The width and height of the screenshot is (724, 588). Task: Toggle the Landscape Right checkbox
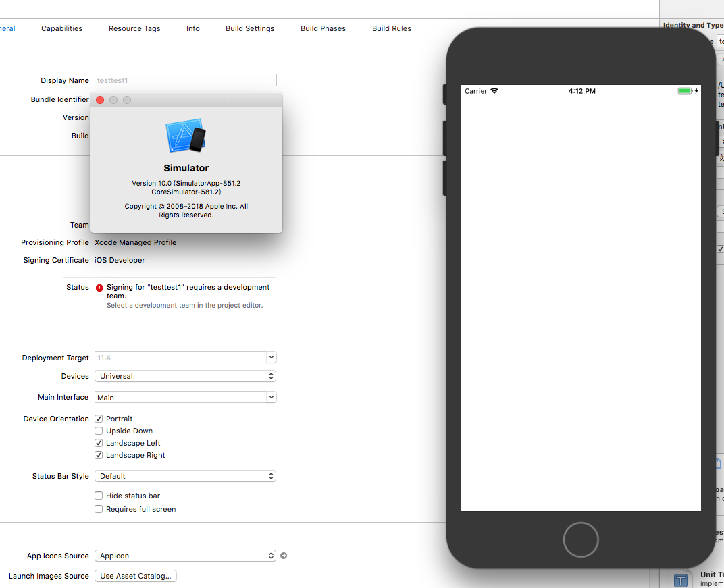tap(99, 455)
